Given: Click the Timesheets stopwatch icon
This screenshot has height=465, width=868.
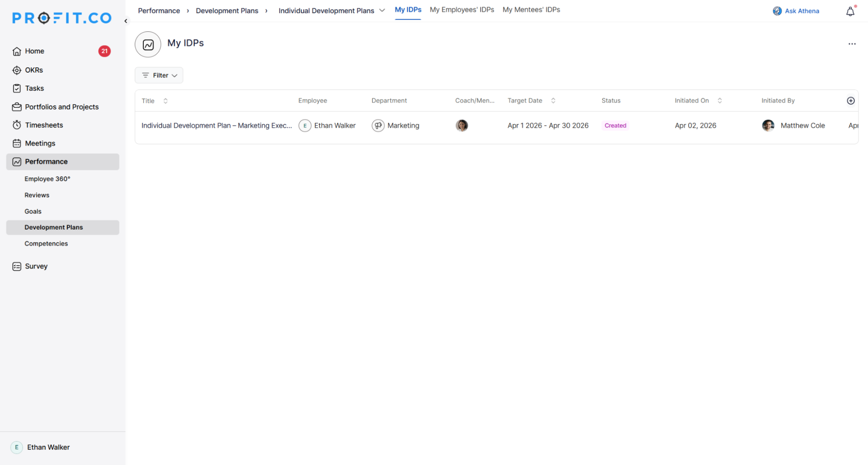Looking at the screenshot, I should [17, 125].
